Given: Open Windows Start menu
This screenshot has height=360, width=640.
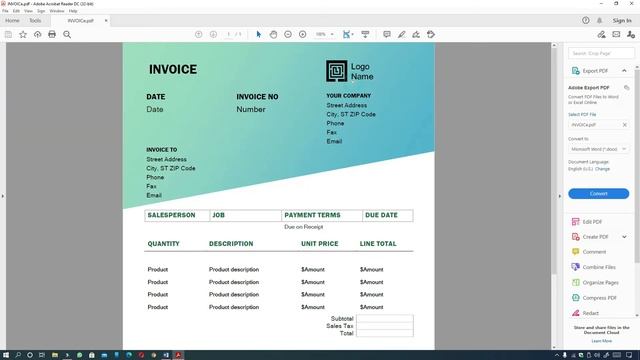Looking at the screenshot, I should [x=6, y=355].
